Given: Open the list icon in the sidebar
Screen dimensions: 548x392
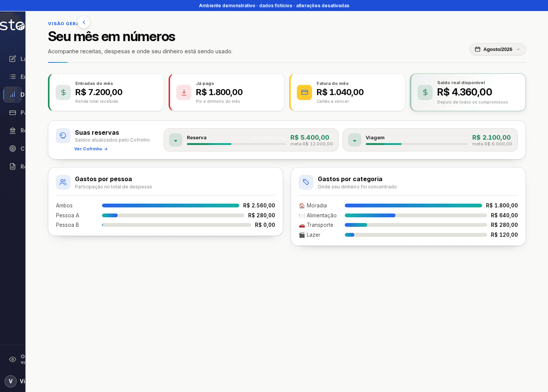Looking at the screenshot, I should click(13, 76).
